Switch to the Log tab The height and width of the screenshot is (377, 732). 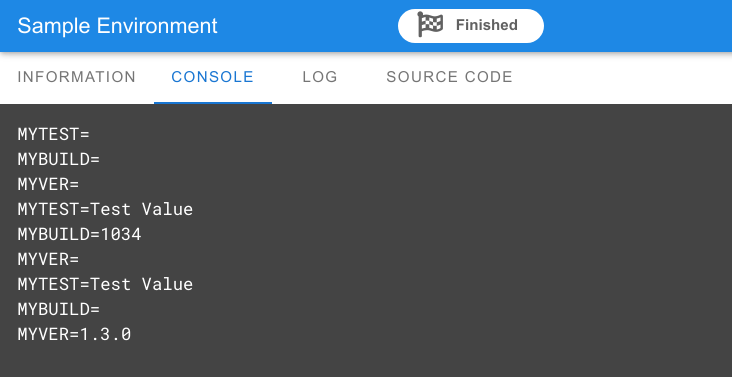click(320, 77)
